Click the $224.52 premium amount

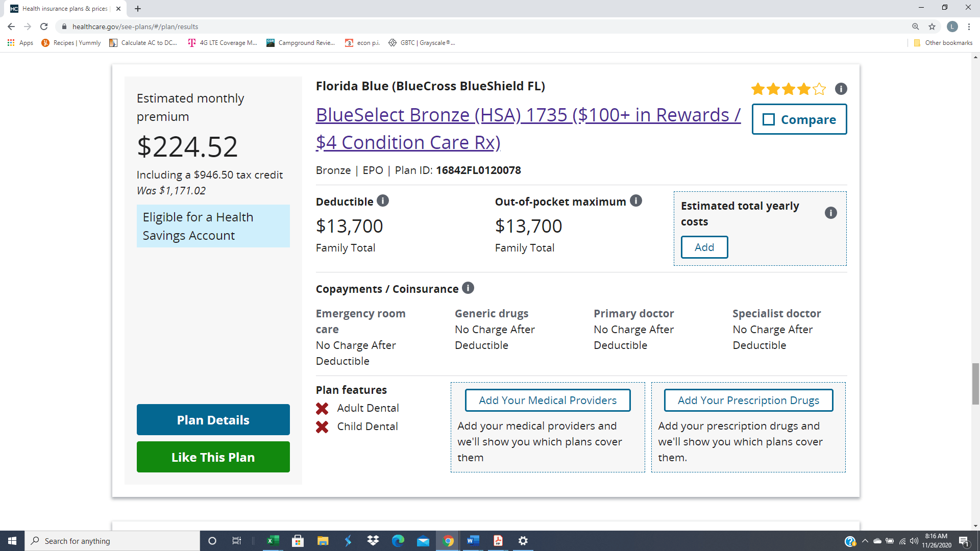coord(187,146)
